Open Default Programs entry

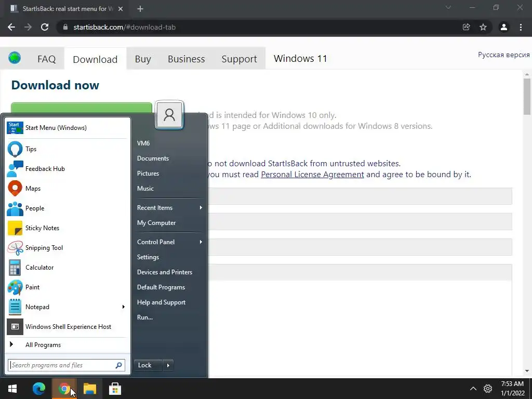(x=161, y=287)
